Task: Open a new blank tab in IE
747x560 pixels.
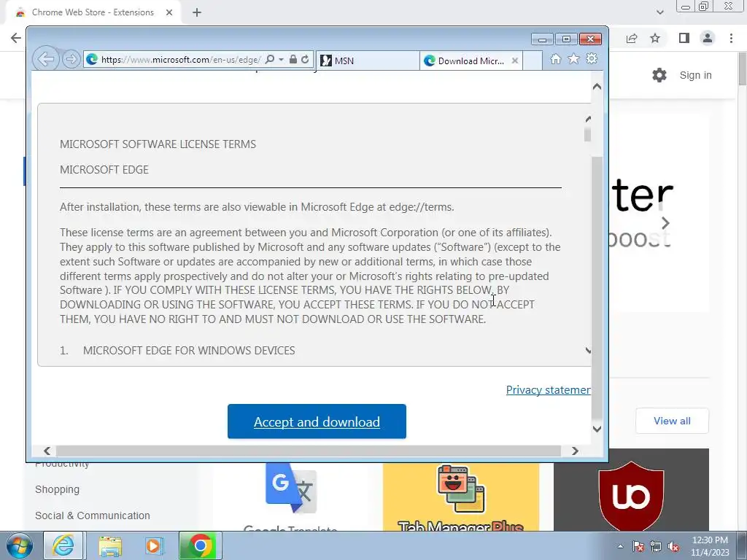Action: [x=533, y=61]
